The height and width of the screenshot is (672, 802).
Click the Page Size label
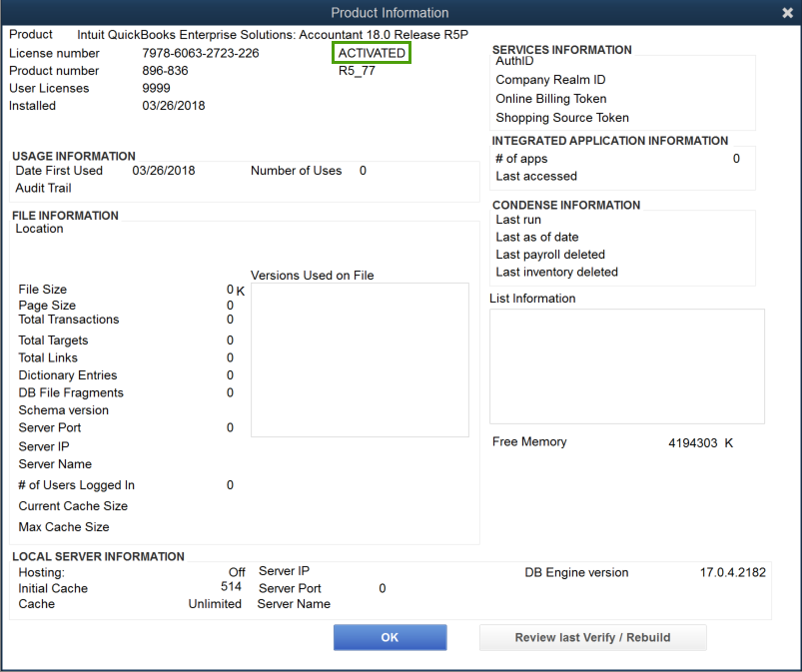pyautogui.click(x=47, y=306)
